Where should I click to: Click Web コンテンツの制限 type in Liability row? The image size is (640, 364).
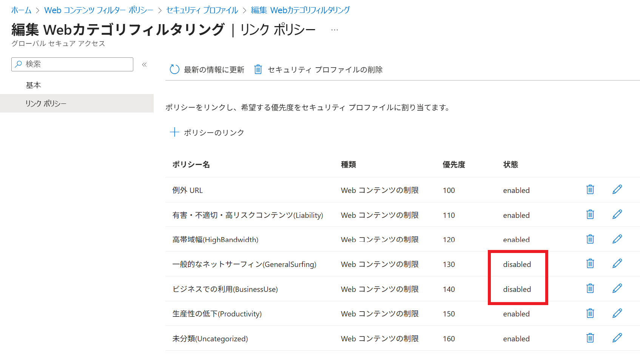click(x=380, y=215)
